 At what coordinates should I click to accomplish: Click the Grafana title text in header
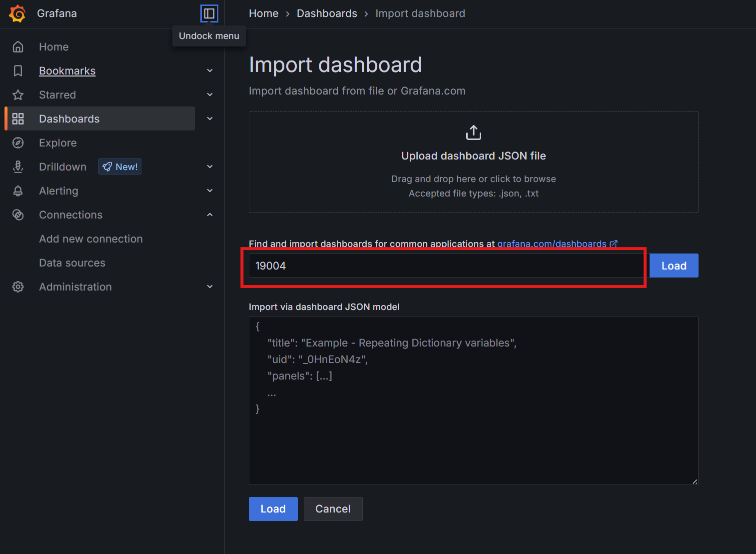click(x=57, y=13)
